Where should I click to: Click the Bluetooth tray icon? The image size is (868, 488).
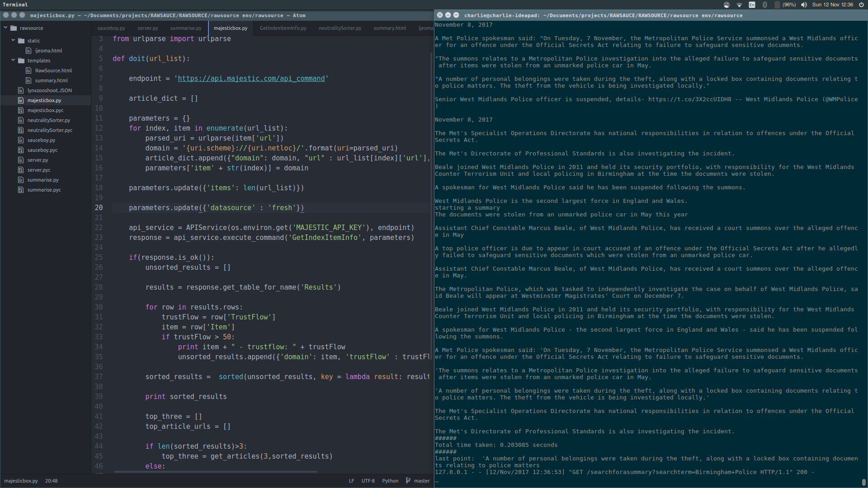[764, 5]
